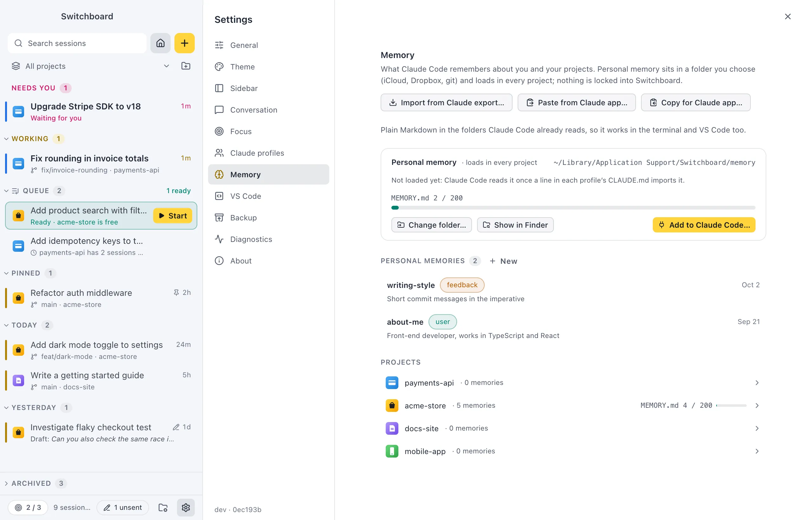This screenshot has height=520, width=812.
Task: Click Show in Finder button
Action: point(515,225)
